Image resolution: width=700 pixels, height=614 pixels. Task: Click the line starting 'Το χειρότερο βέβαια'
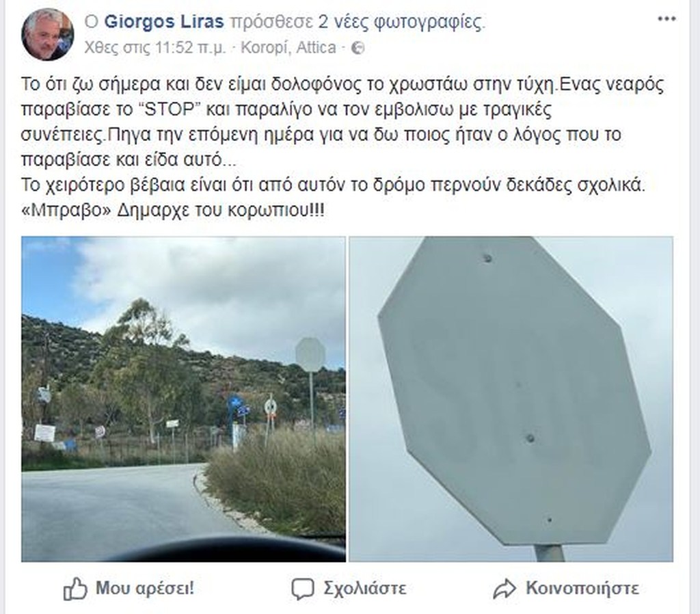click(x=333, y=185)
